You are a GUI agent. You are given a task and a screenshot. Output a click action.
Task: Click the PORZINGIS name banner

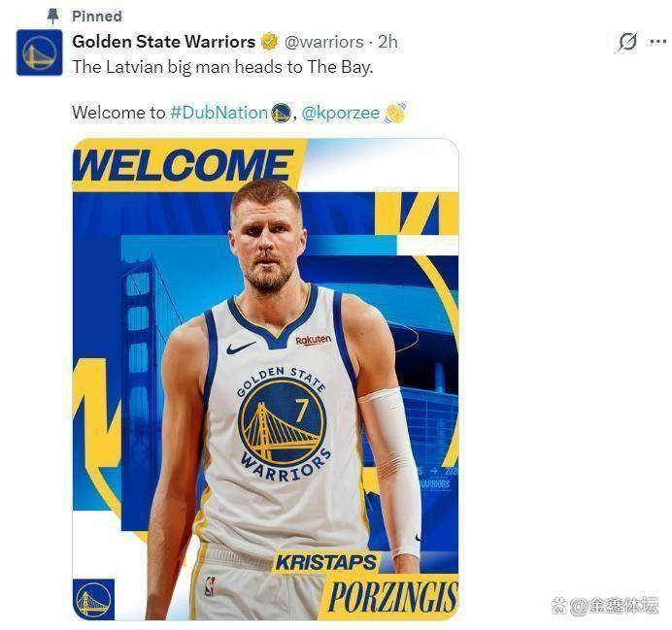tap(390, 597)
